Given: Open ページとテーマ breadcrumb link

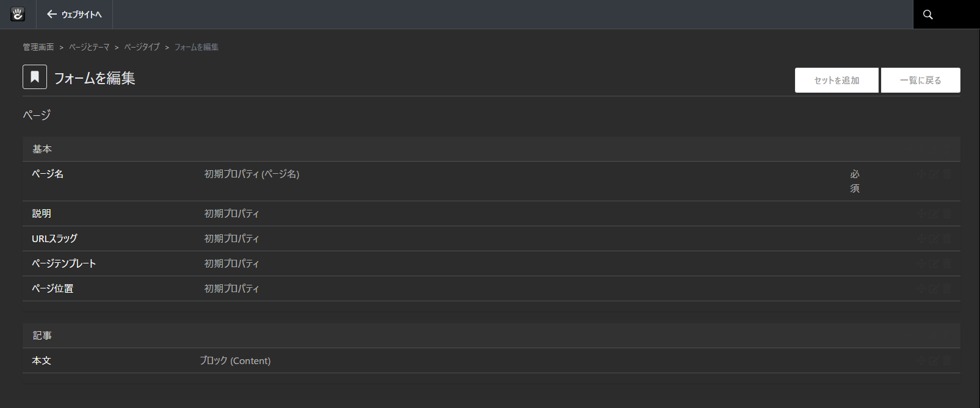Looking at the screenshot, I should tap(89, 47).
